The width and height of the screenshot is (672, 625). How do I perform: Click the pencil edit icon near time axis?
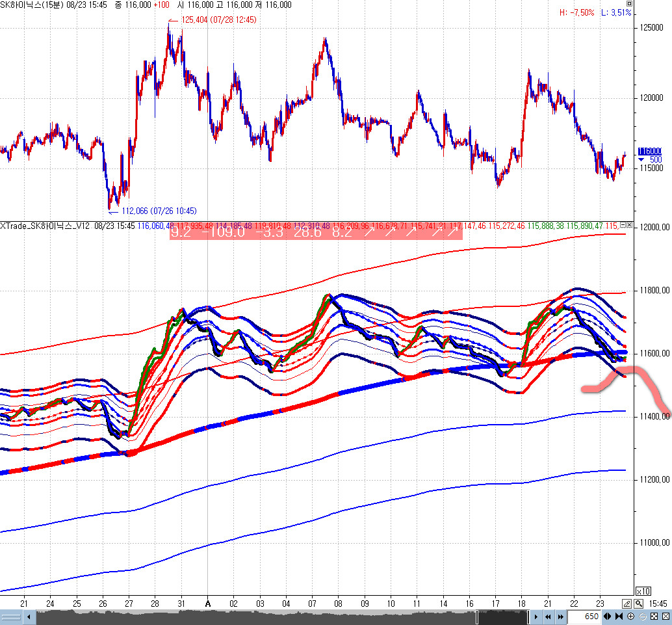(x=627, y=603)
